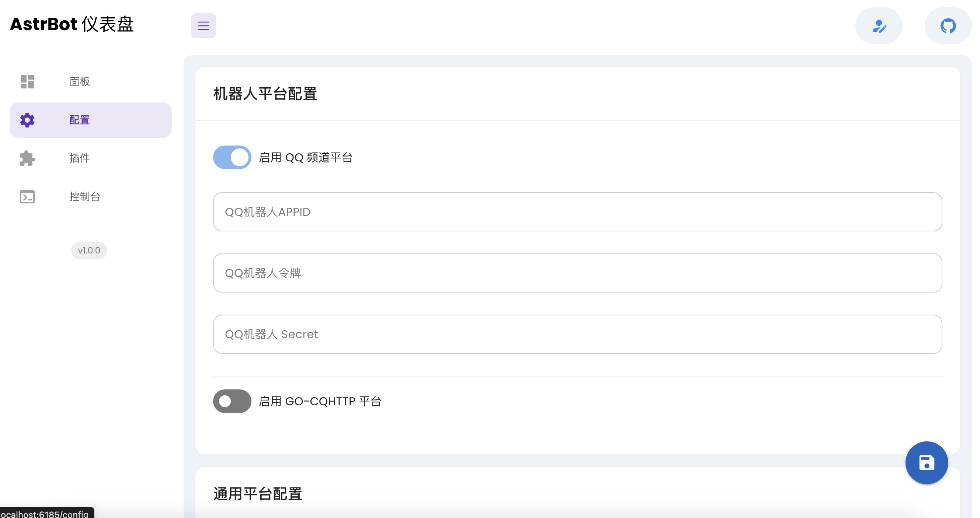Click the 机器人平台配置 heading
This screenshot has width=980, height=518.
[x=265, y=94]
